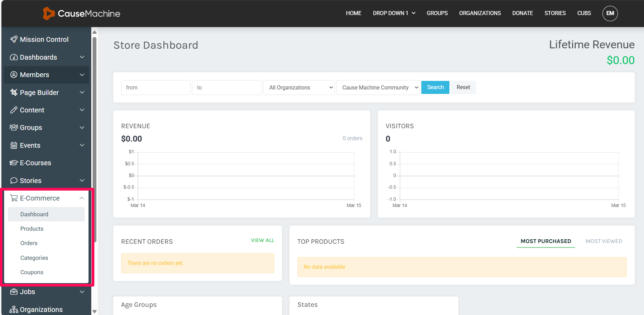Open STORIES in top navigation
This screenshot has width=644, height=315.
(555, 13)
